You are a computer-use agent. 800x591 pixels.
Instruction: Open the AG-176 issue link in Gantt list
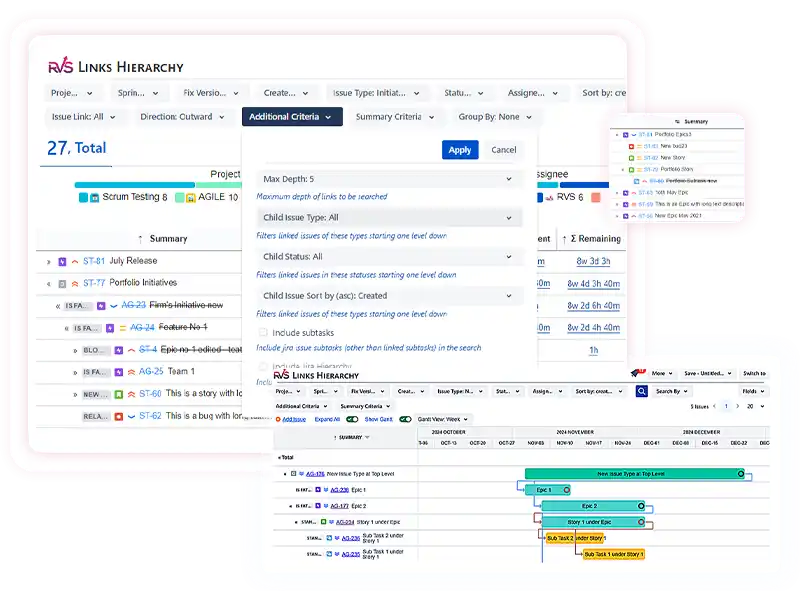point(315,474)
